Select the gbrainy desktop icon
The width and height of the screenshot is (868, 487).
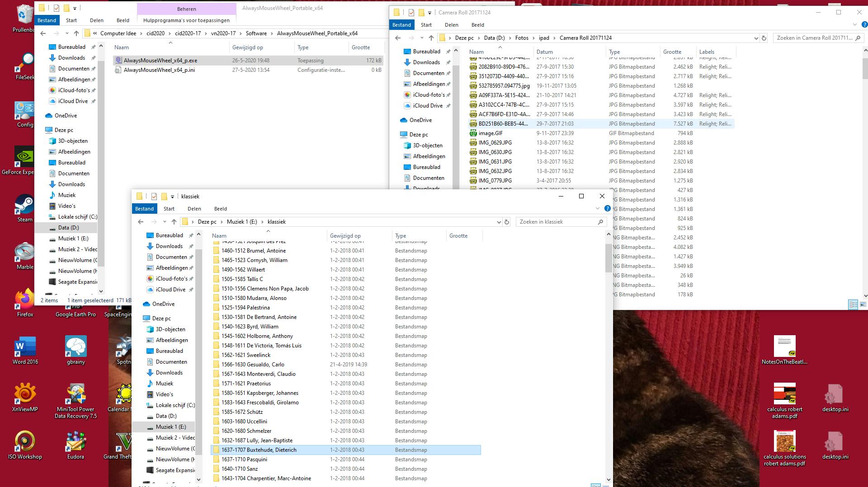click(x=76, y=350)
